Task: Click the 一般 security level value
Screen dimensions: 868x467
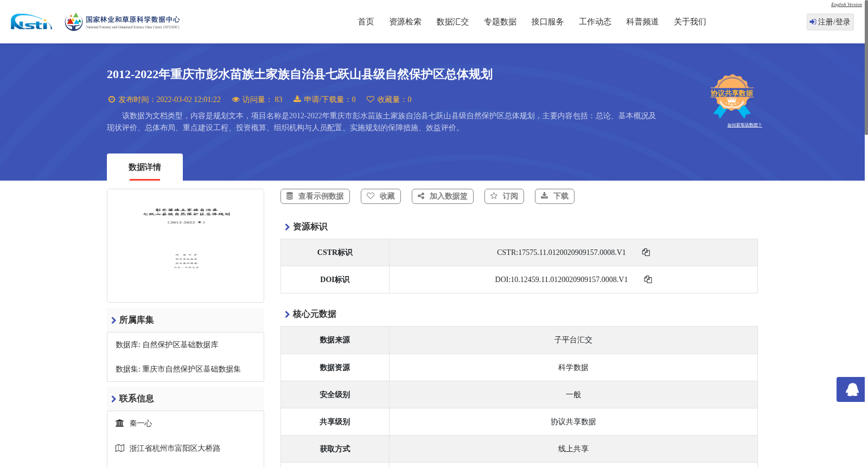Action: (573, 394)
